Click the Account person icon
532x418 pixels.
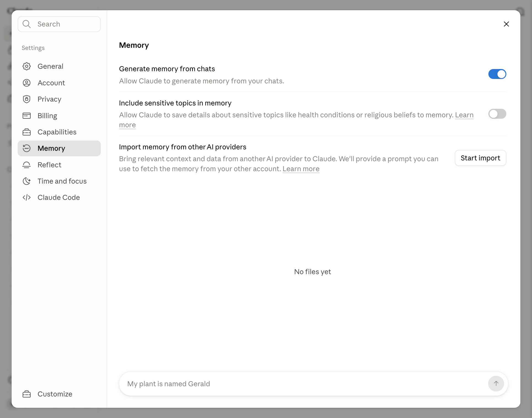pyautogui.click(x=26, y=83)
